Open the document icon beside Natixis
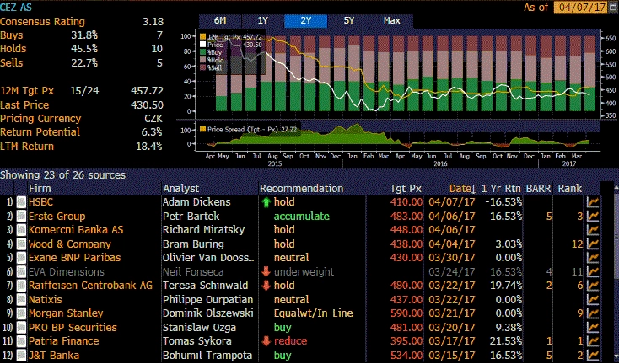This screenshot has height=364, width=619. (x=21, y=300)
